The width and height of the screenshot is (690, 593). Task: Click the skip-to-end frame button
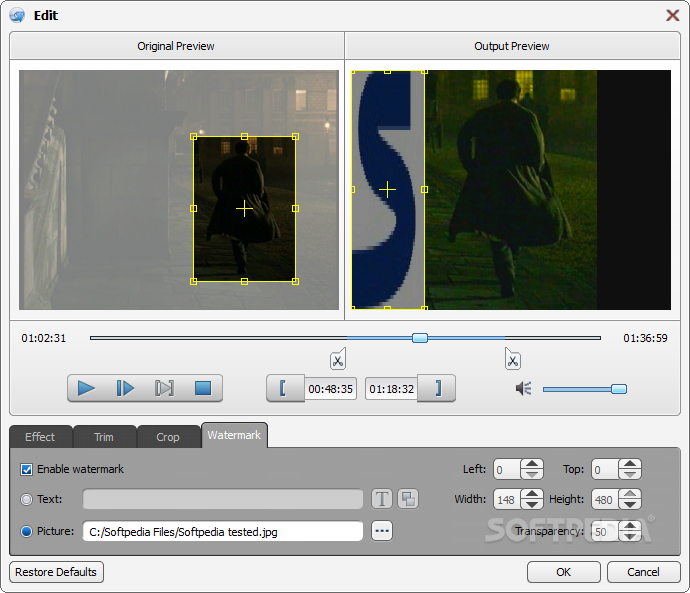click(164, 388)
